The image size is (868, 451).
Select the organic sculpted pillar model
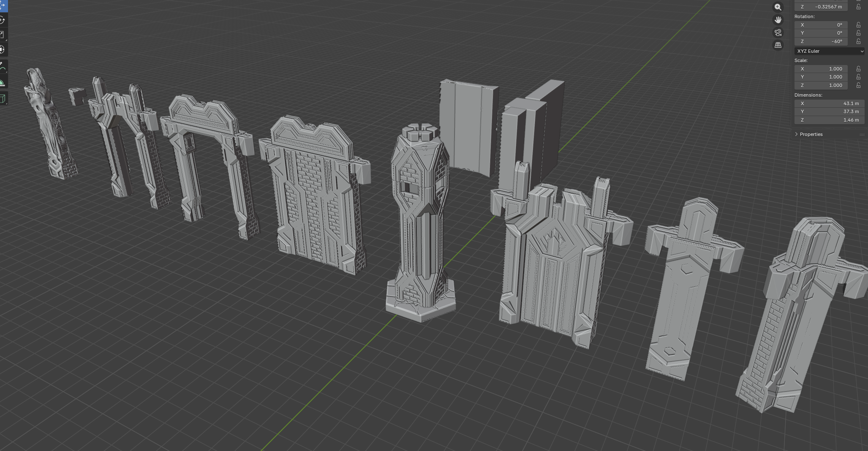[50, 124]
